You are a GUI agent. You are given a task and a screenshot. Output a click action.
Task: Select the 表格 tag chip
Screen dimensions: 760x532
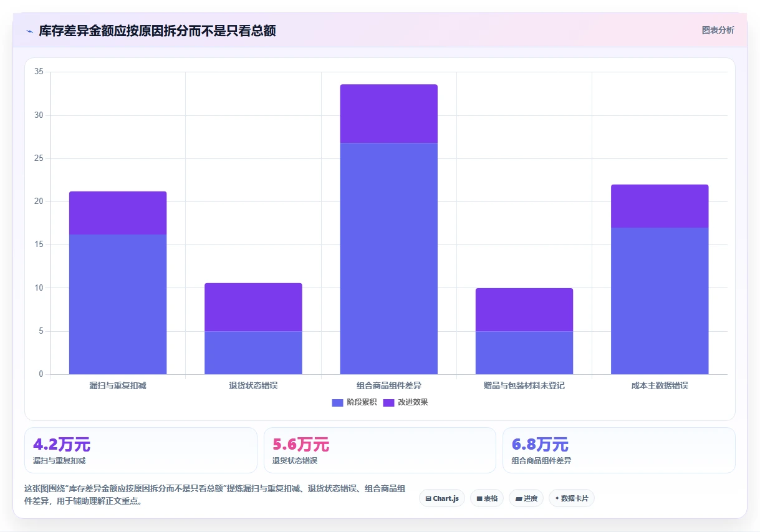tap(487, 498)
